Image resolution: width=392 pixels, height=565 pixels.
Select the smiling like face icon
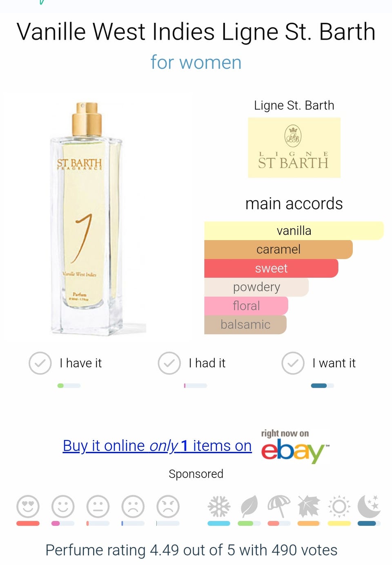(x=63, y=507)
